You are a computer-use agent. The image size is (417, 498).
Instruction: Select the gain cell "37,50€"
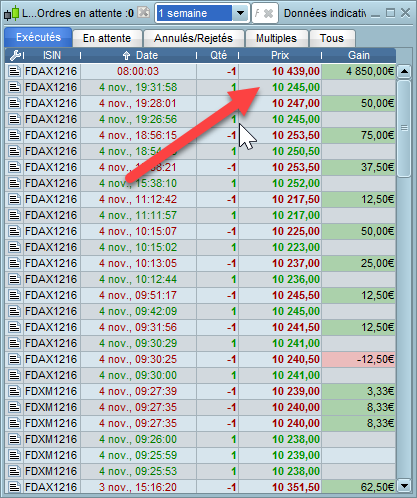pos(359,167)
